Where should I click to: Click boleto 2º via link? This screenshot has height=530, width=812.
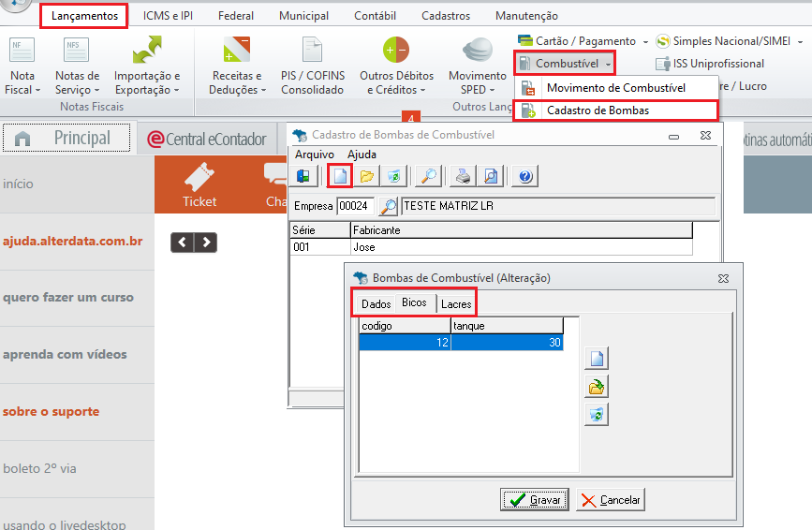click(39, 468)
